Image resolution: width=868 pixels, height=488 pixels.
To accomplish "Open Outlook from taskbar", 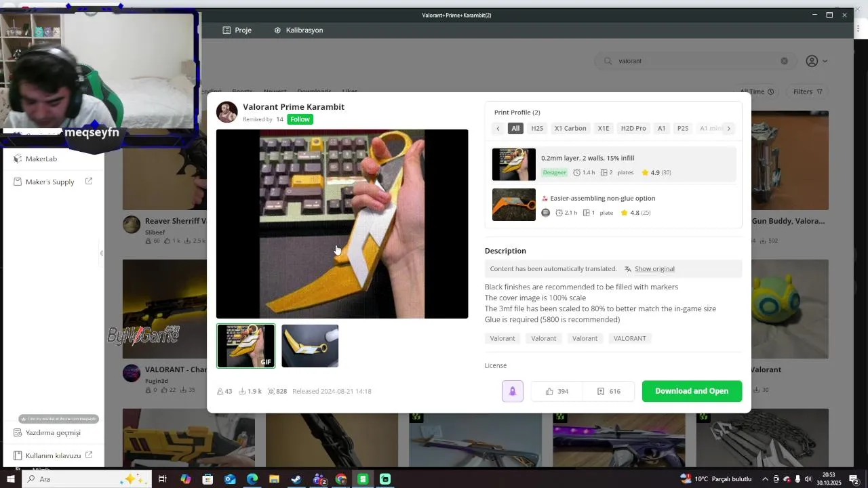I will (x=230, y=479).
